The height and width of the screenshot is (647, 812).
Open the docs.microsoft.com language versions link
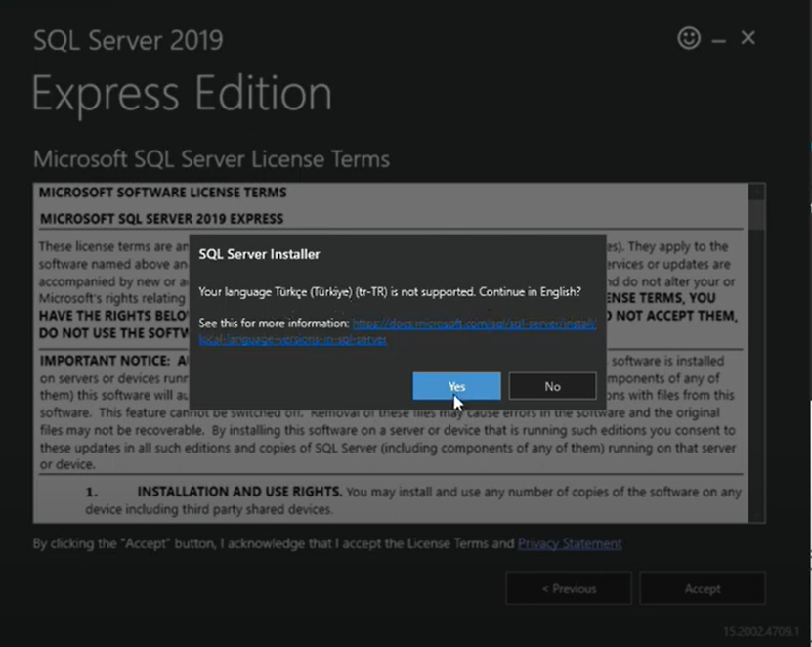(397, 331)
